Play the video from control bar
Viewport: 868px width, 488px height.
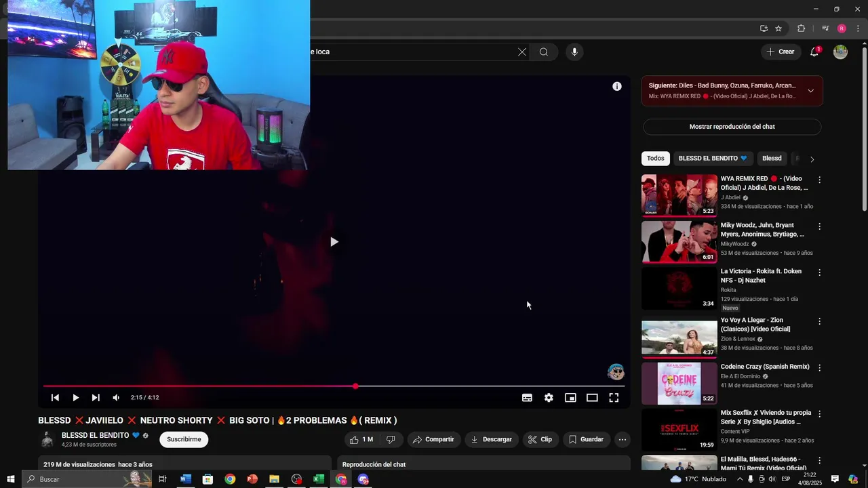click(x=75, y=398)
